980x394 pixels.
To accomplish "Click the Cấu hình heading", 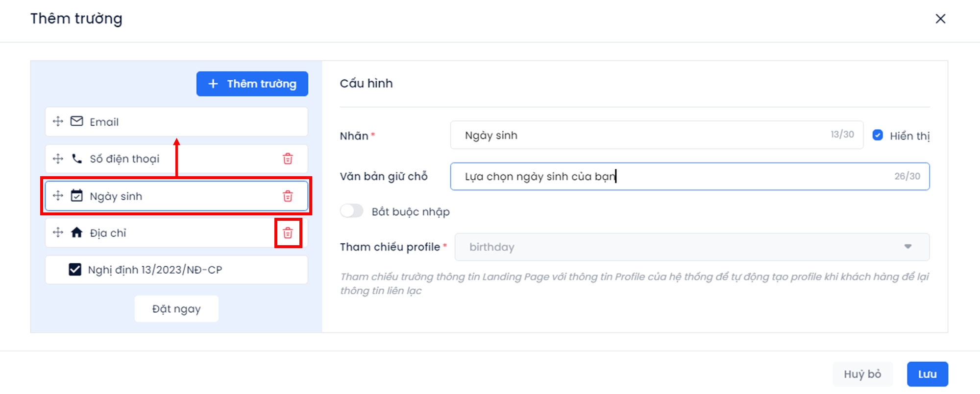I will (x=366, y=83).
